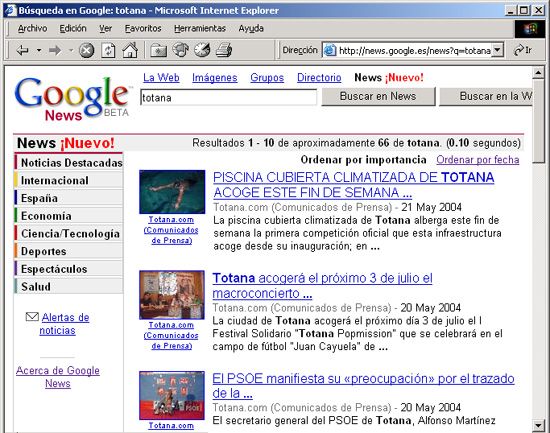The width and height of the screenshot is (550, 433).
Task: Click the envelope icon beside Alertas de noticias
Action: click(x=32, y=317)
